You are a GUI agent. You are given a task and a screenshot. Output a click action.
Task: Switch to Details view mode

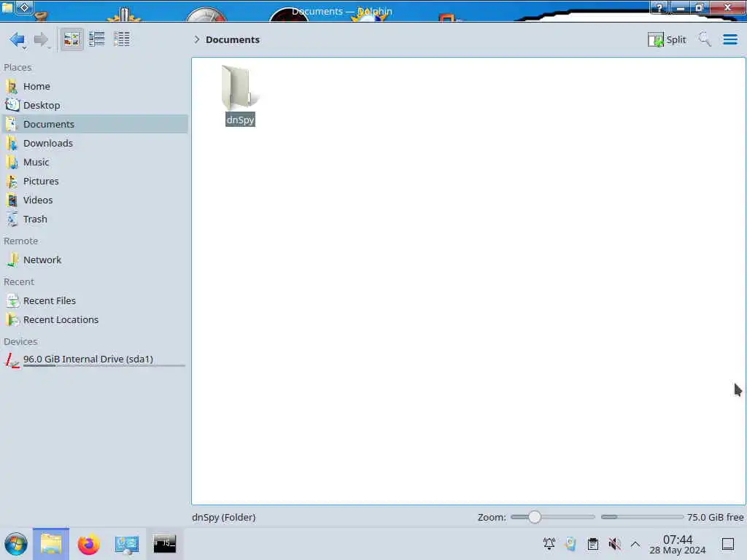tap(122, 39)
